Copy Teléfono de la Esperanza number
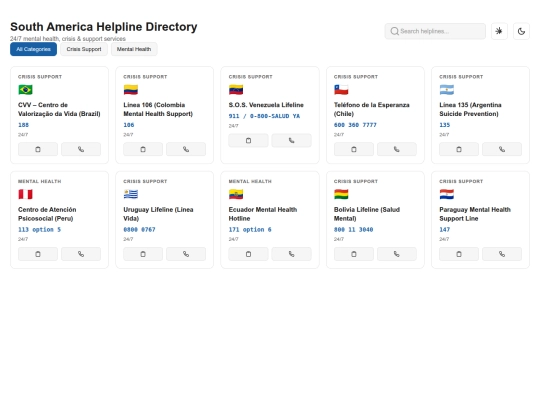This screenshot has height=405, width=540. (x=354, y=149)
